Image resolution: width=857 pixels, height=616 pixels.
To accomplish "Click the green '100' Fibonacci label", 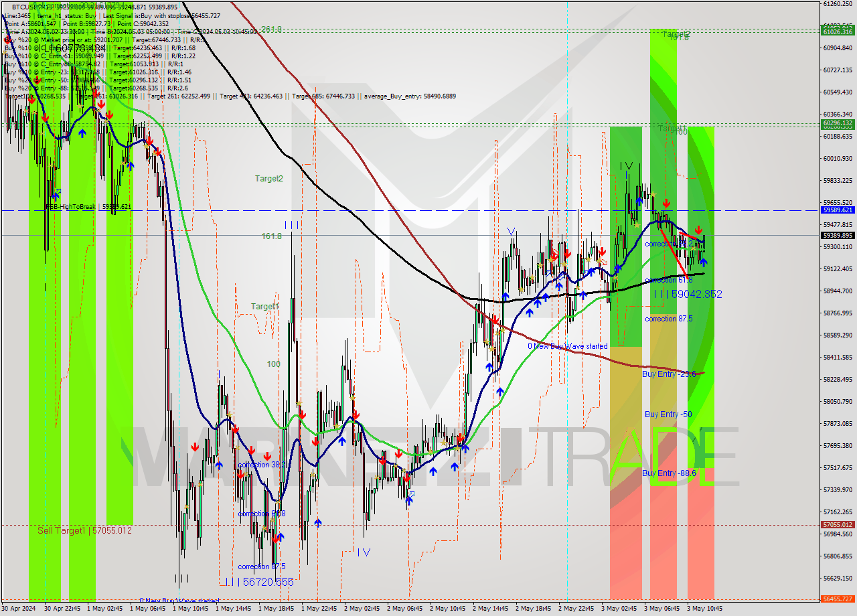I will coord(274,364).
